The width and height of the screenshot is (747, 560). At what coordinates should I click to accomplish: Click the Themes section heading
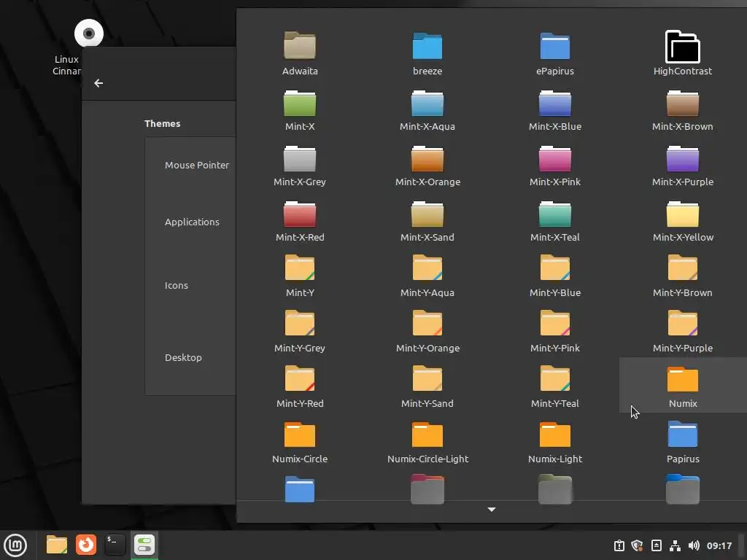(x=163, y=124)
